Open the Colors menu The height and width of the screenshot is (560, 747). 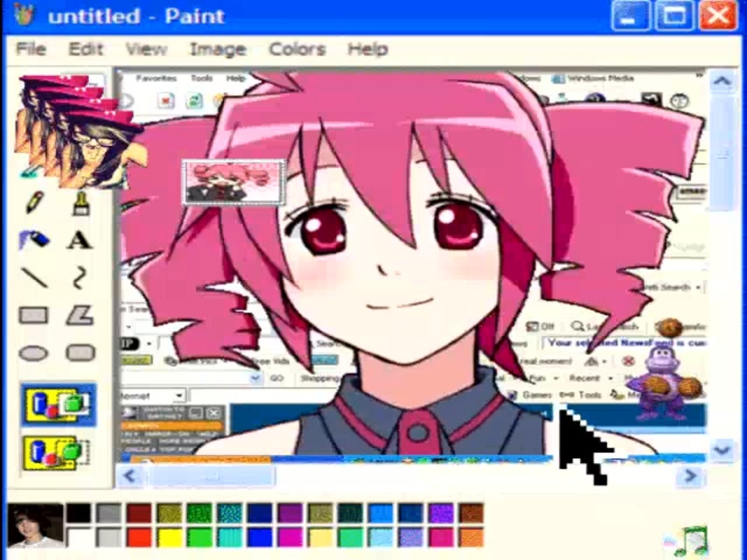tap(297, 48)
